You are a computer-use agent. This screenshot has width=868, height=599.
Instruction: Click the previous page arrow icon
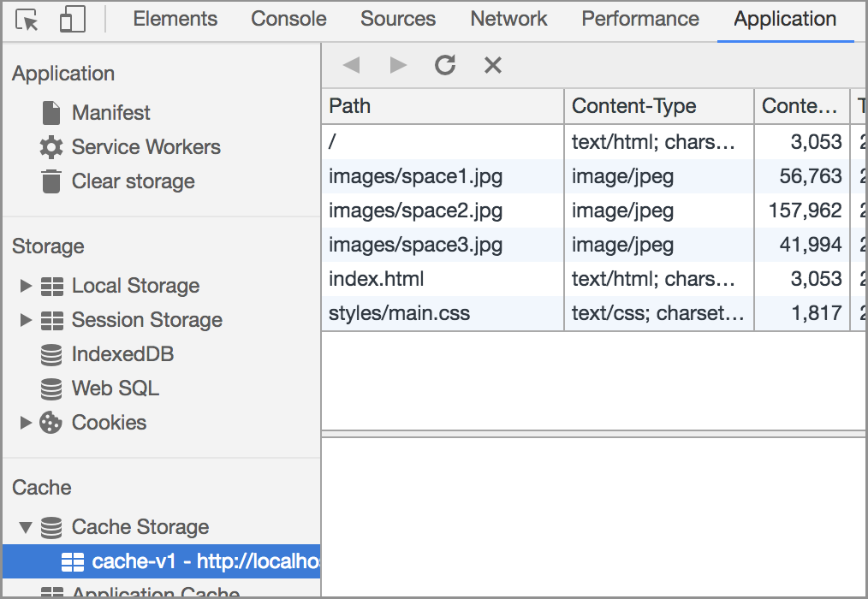click(351, 65)
